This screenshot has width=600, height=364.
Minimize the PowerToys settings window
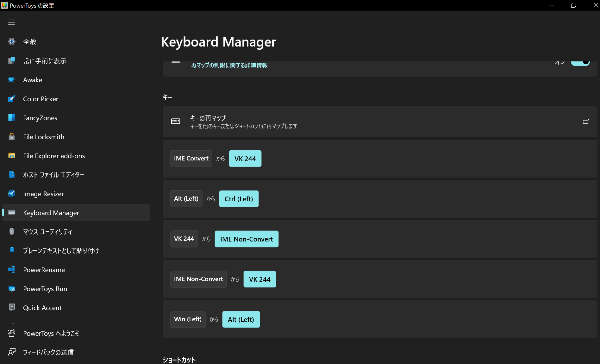pyautogui.click(x=552, y=5)
